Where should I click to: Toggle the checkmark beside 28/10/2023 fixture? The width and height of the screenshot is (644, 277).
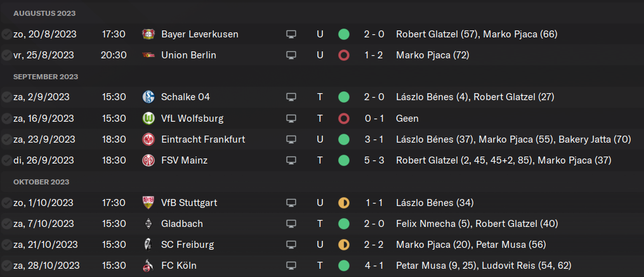point(6,266)
